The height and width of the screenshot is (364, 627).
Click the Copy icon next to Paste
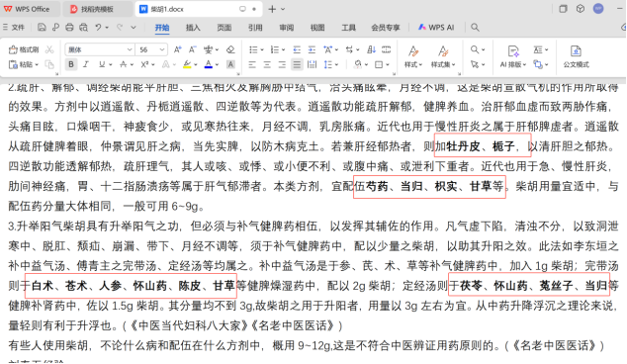click(49, 64)
